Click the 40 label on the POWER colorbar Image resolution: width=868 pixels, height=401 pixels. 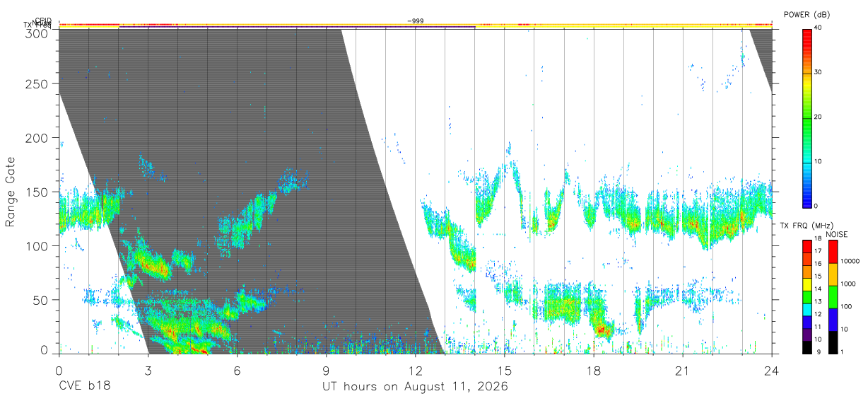click(819, 28)
